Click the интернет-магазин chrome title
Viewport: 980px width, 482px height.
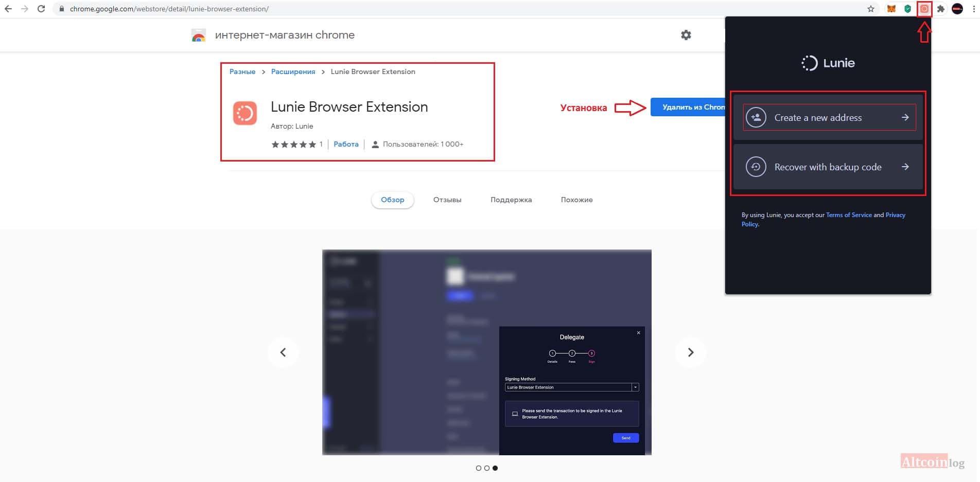285,35
